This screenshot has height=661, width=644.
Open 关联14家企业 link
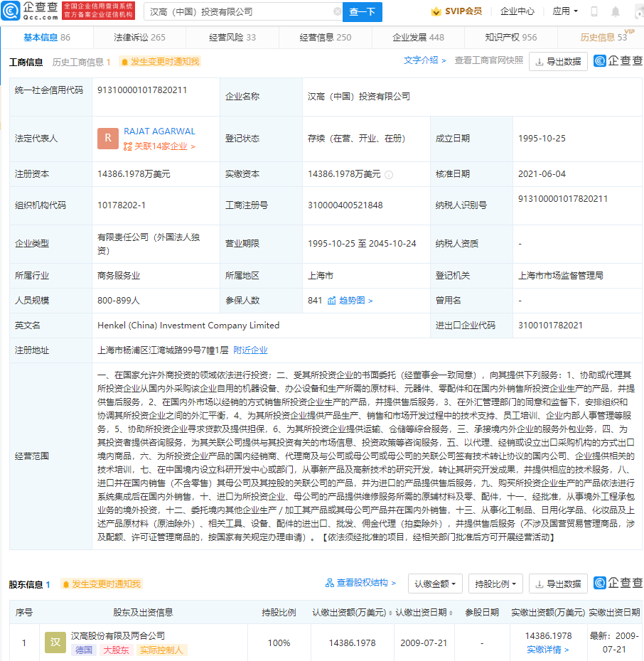pyautogui.click(x=159, y=146)
